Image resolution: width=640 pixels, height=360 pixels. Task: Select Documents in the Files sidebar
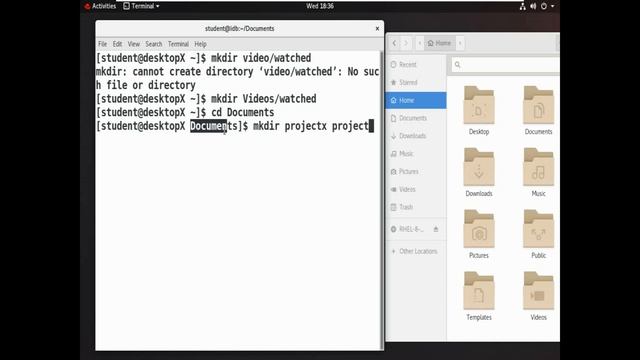coord(416,118)
